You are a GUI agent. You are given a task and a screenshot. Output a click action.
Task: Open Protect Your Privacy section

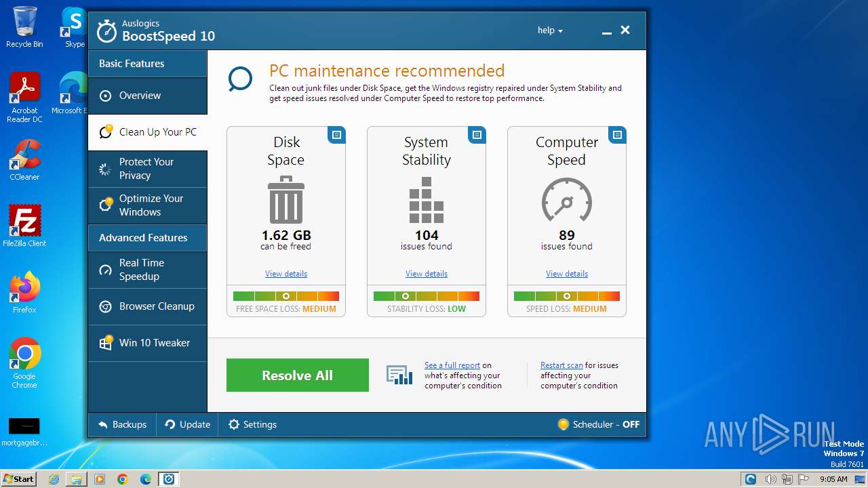pos(147,169)
